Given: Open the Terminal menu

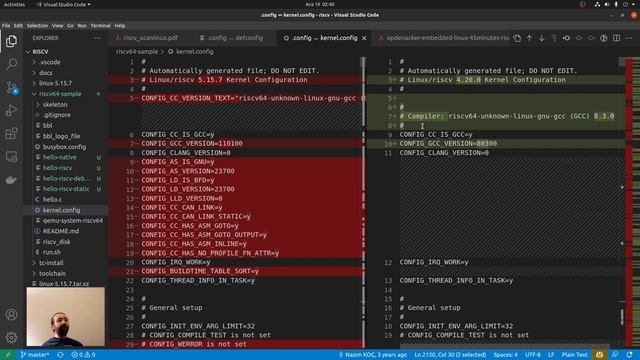Looking at the screenshot, I should tap(100, 25).
